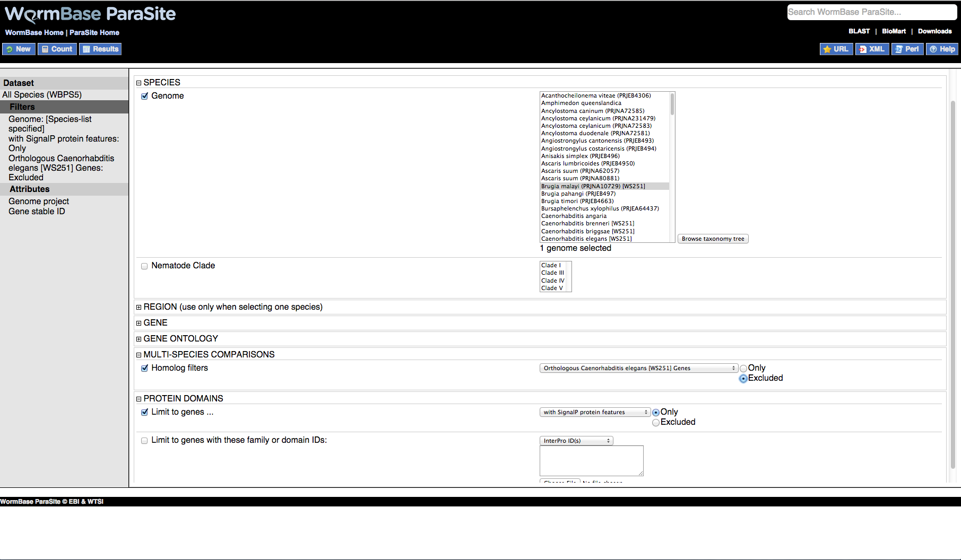The width and height of the screenshot is (961, 560).
Task: Open the BioMart menu item
Action: click(x=894, y=31)
